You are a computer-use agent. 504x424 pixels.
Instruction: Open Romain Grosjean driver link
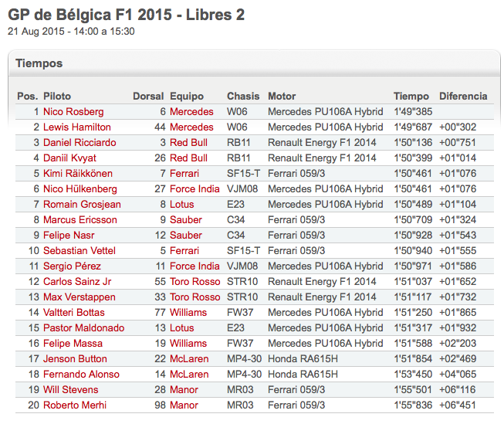pyautogui.click(x=82, y=205)
